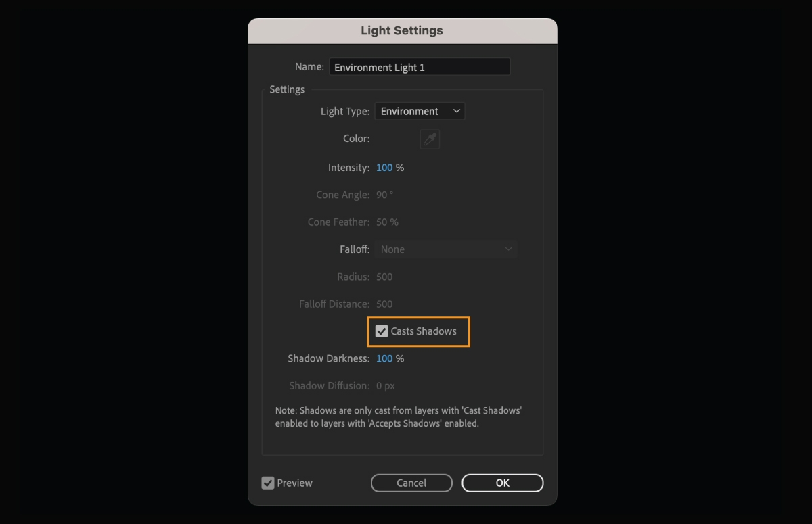This screenshot has height=524, width=812.
Task: Click the eyedropper icon next to Color
Action: click(430, 139)
